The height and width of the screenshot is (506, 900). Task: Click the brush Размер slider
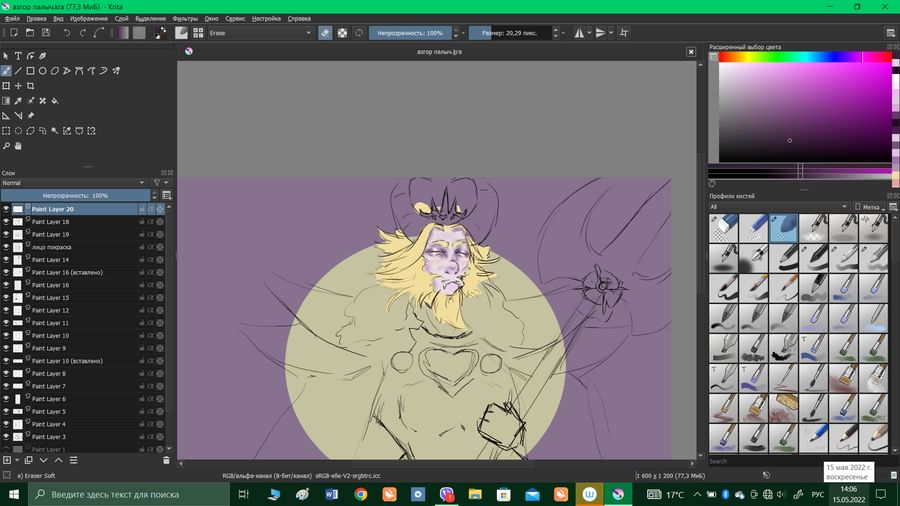pyautogui.click(x=510, y=33)
